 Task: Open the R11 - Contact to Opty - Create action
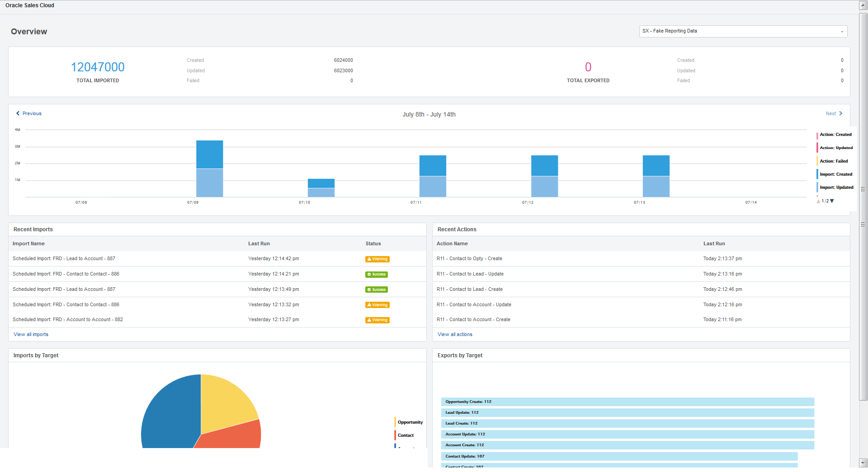[x=469, y=258]
